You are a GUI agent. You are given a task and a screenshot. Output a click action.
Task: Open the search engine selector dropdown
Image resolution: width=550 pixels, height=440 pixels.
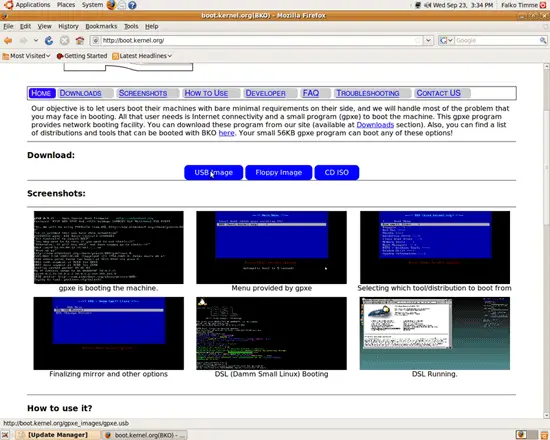pyautogui.click(x=447, y=41)
